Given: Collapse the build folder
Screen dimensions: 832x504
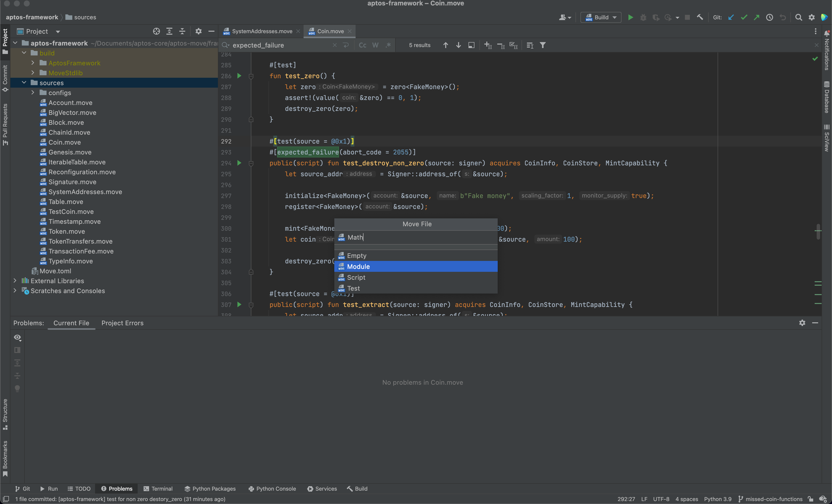Looking at the screenshot, I should 24,53.
